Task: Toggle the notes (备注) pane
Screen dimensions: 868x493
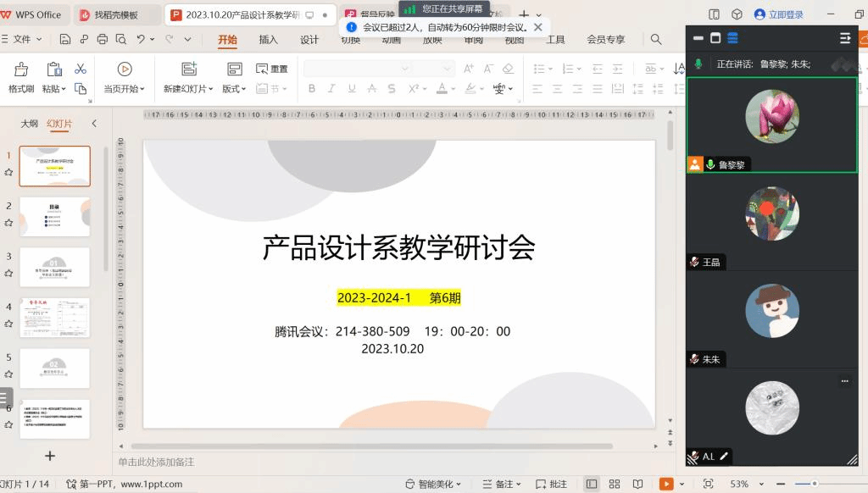Action: coord(504,484)
